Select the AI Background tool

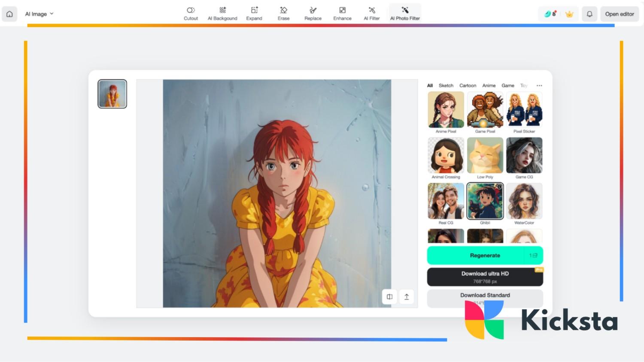(222, 14)
